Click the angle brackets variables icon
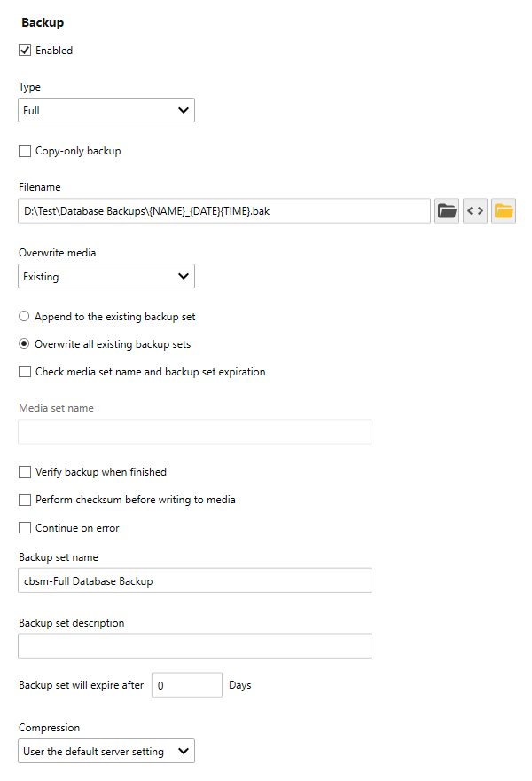The width and height of the screenshot is (532, 781). pos(475,211)
